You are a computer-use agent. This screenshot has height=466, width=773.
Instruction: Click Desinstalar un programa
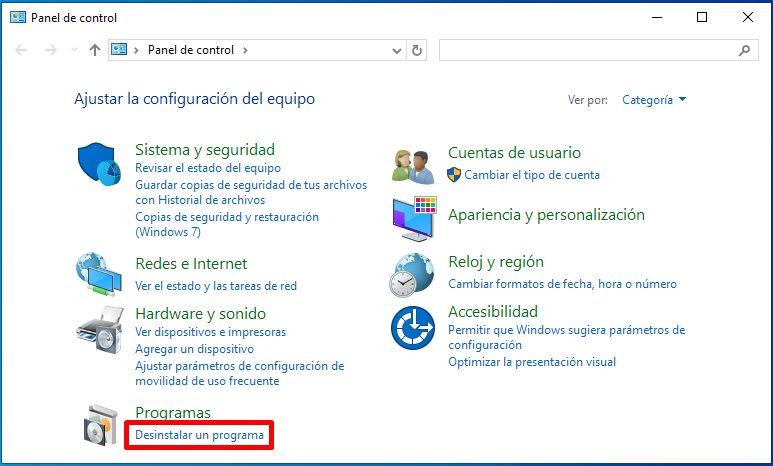pos(200,435)
